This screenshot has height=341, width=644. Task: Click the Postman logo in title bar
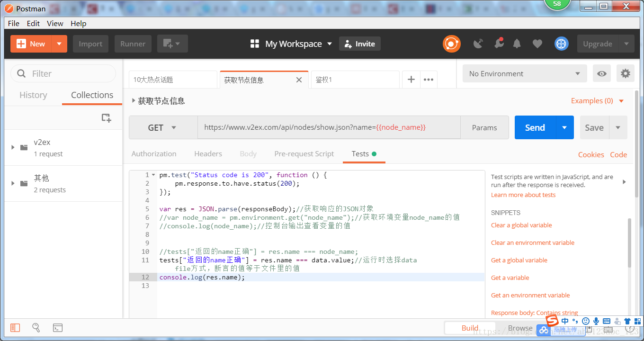(x=9, y=8)
